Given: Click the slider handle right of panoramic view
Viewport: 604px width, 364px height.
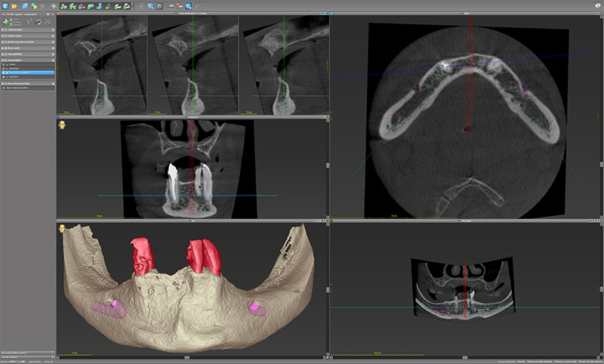Looking at the screenshot, I should 326,165.
